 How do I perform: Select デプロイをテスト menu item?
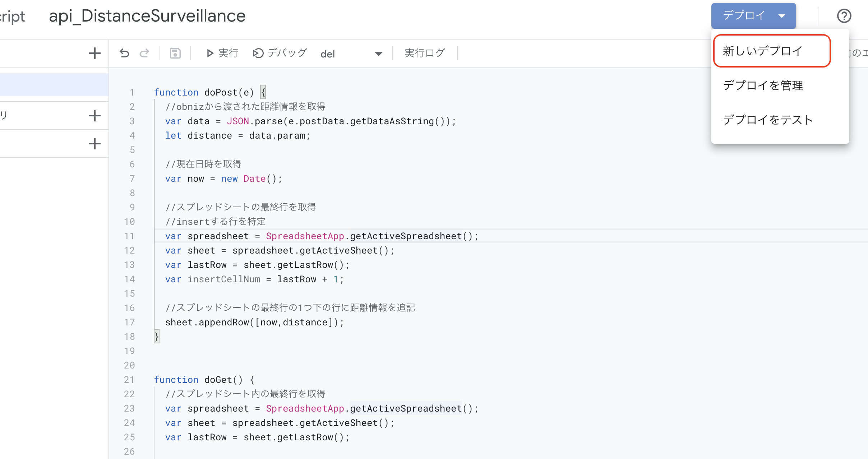point(780,120)
